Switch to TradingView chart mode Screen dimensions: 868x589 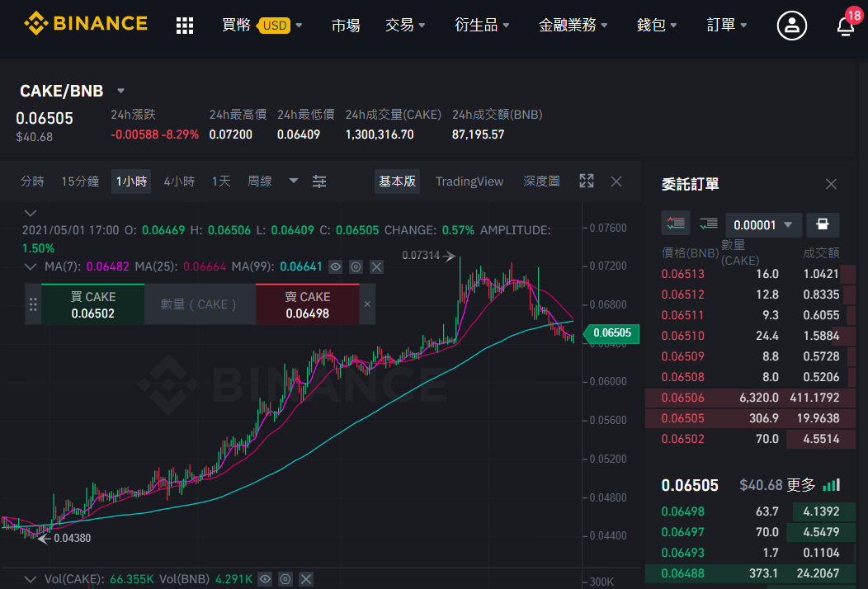pos(469,181)
